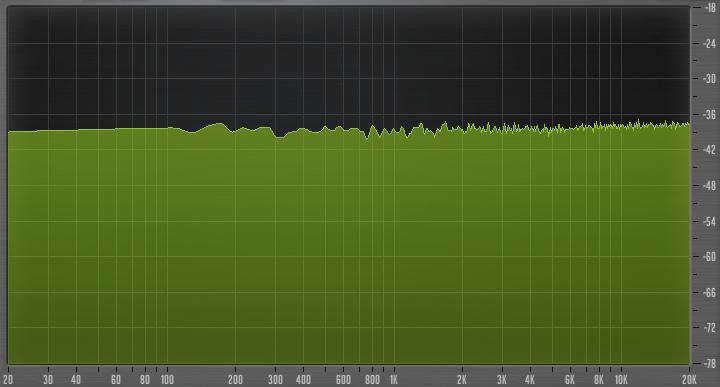Image resolution: width=720 pixels, height=387 pixels.
Task: Click the 20 Hz label at axis start
Action: 8,380
